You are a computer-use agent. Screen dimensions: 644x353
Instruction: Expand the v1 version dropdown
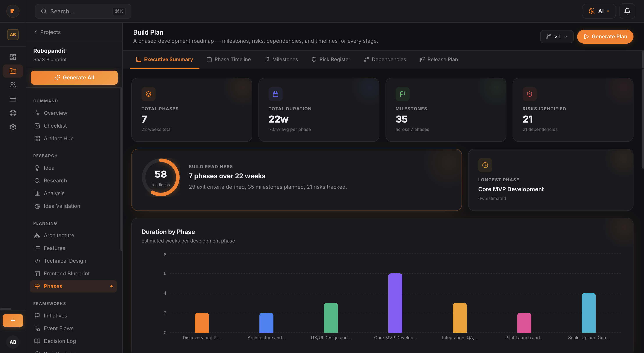pos(557,37)
